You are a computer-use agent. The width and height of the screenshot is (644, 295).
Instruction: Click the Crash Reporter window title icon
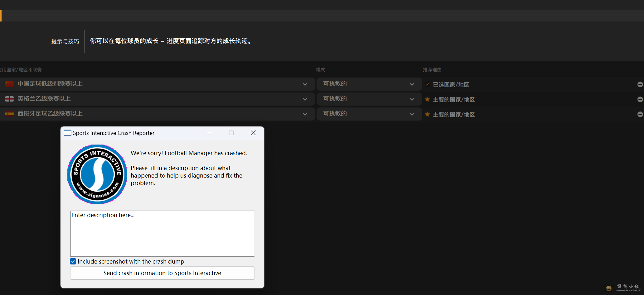click(68, 133)
